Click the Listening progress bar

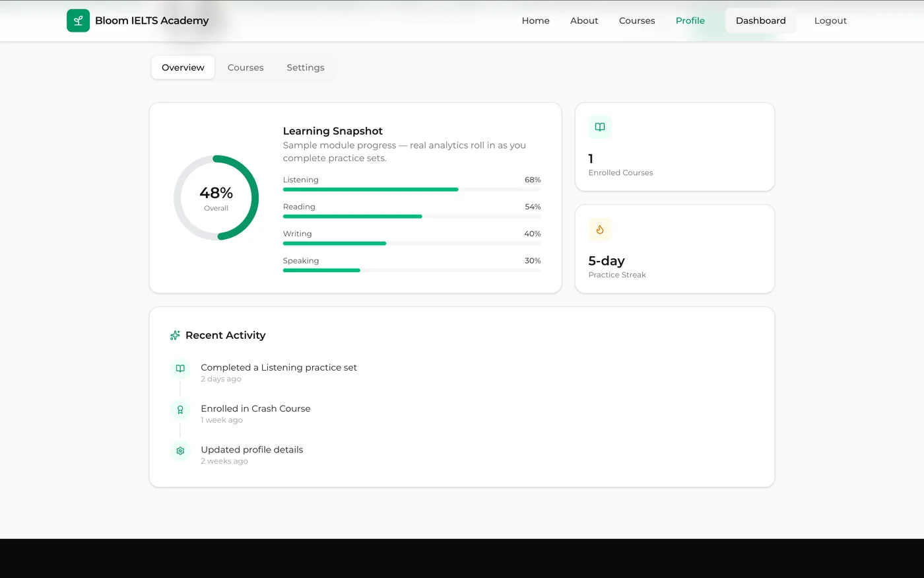pos(412,190)
